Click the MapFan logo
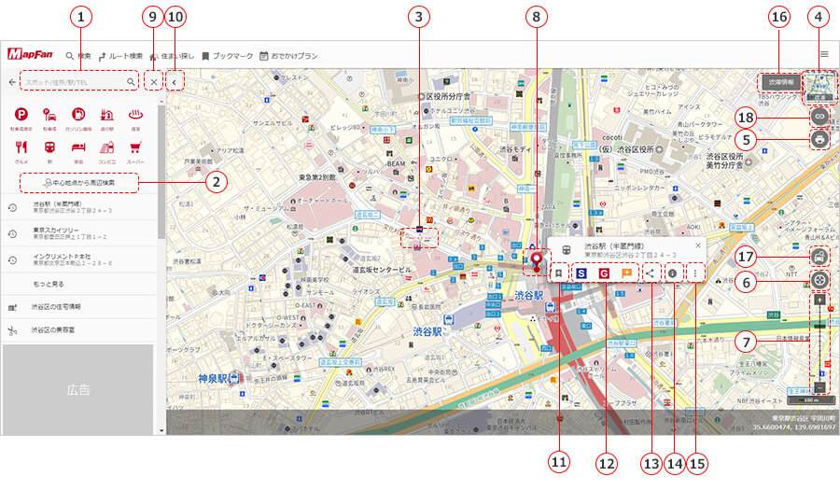This screenshot has width=840, height=504. [x=30, y=54]
